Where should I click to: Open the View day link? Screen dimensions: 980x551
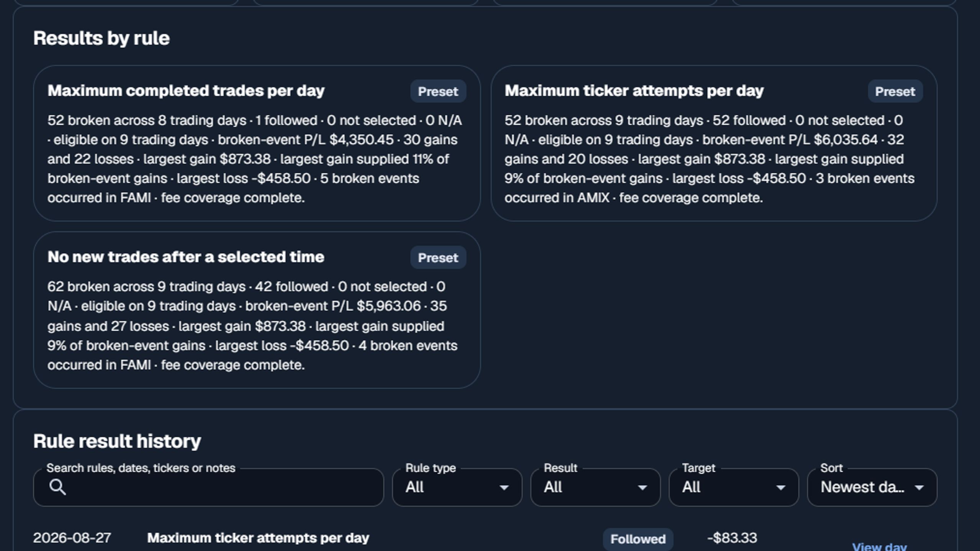tap(879, 546)
